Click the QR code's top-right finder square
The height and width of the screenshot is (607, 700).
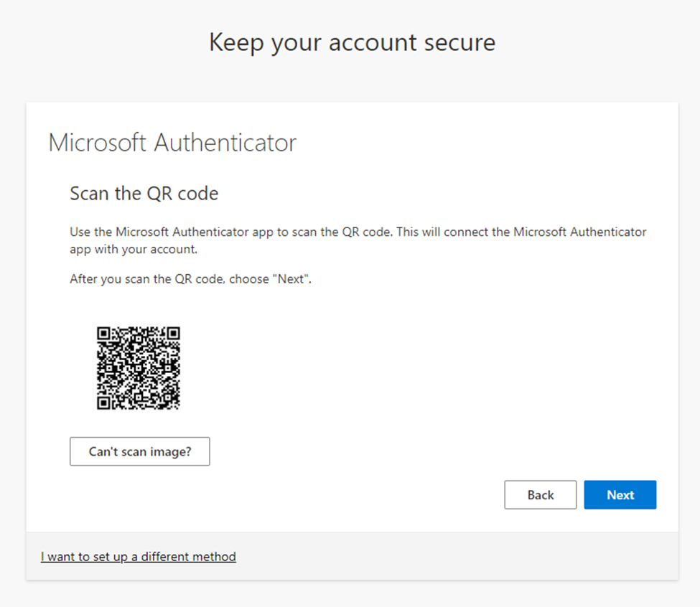172,334
